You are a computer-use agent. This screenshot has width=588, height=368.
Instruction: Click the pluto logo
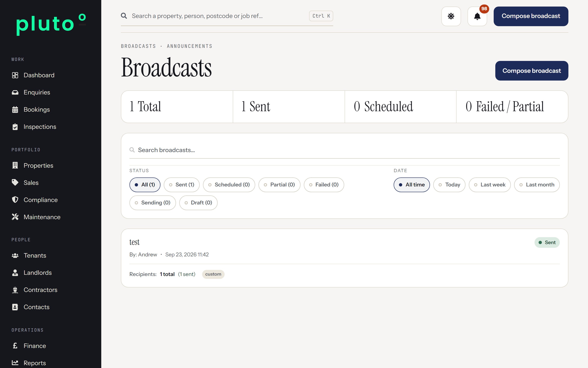[51, 24]
